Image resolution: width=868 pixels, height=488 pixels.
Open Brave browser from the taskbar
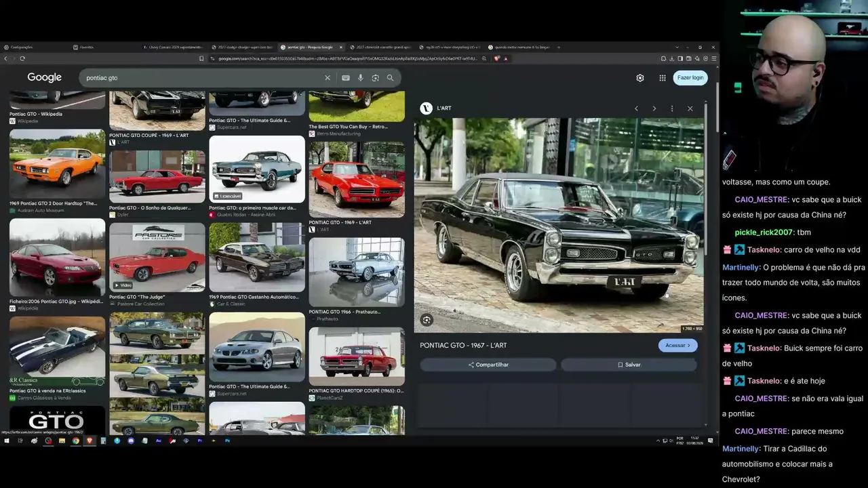coord(89,441)
